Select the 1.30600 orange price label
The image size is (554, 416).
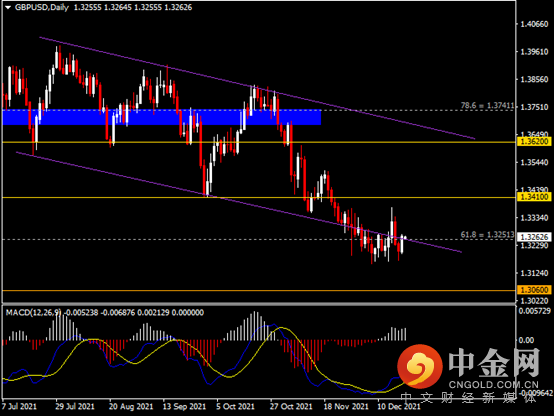(x=534, y=290)
